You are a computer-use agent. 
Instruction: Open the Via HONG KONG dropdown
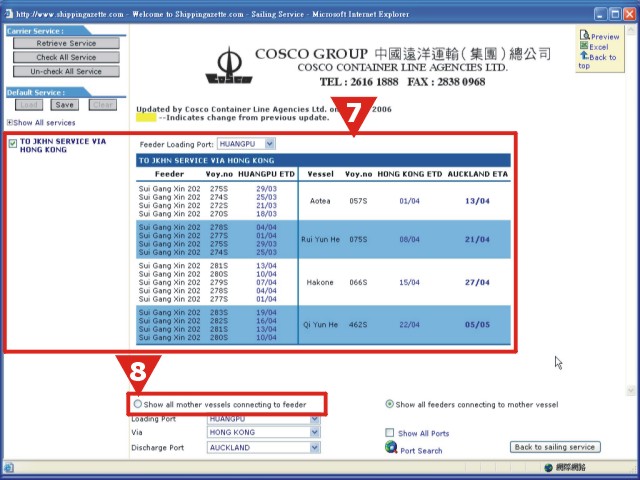314,432
